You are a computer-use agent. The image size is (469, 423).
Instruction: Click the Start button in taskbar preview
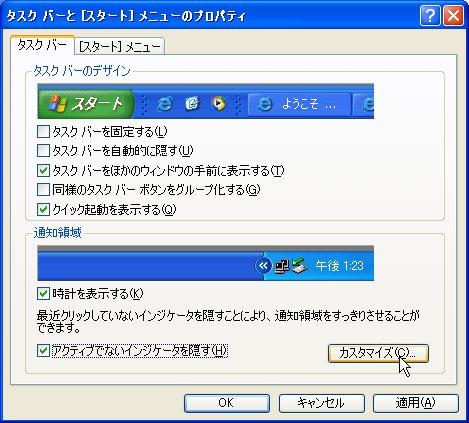(x=86, y=104)
